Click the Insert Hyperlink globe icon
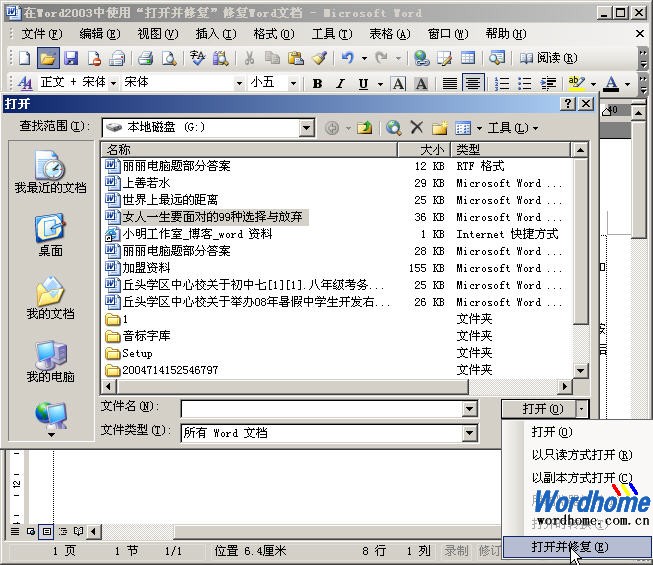The height and width of the screenshot is (565, 653). pyautogui.click(x=421, y=58)
